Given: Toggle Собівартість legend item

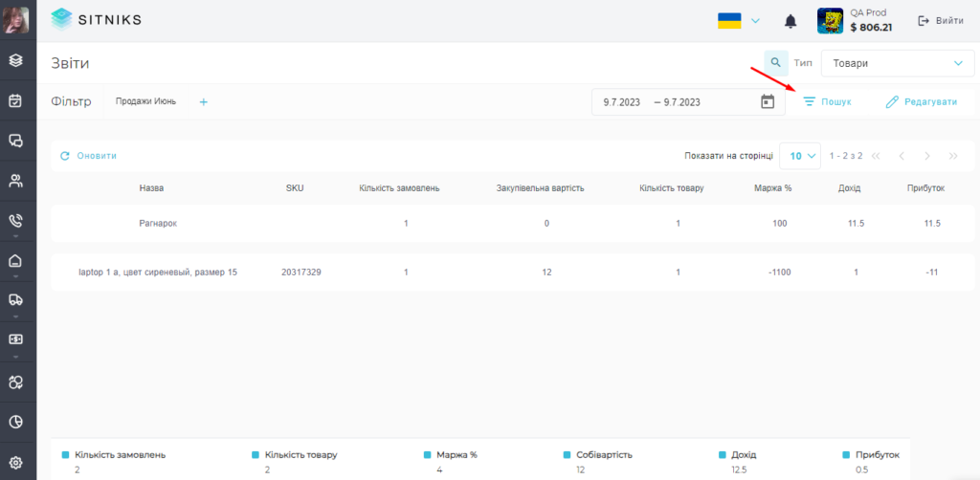Looking at the screenshot, I should 597,455.
